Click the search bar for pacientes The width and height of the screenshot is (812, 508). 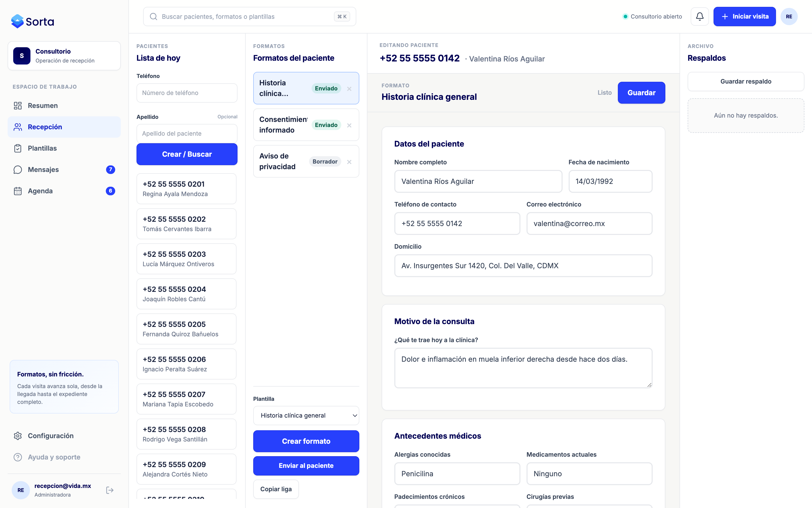[249, 17]
